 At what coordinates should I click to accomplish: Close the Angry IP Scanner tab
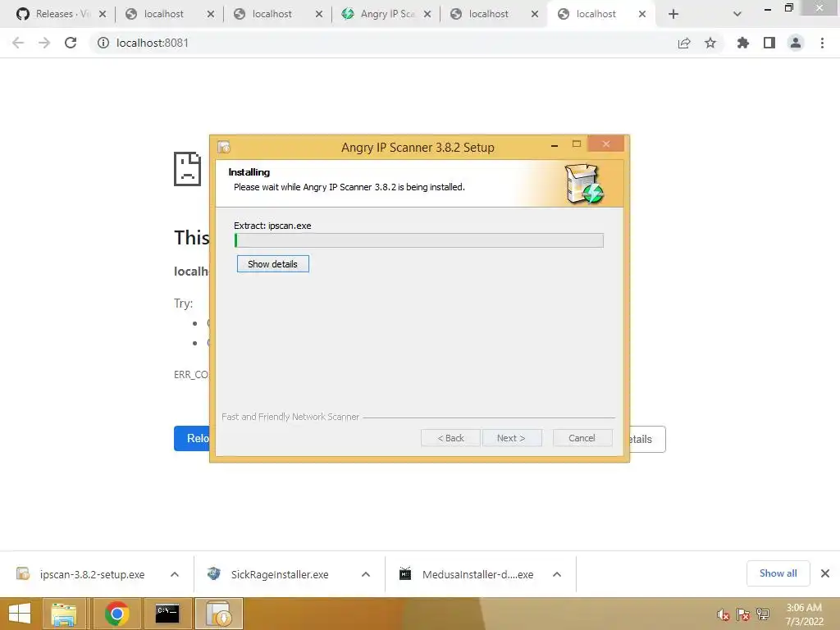click(x=427, y=15)
